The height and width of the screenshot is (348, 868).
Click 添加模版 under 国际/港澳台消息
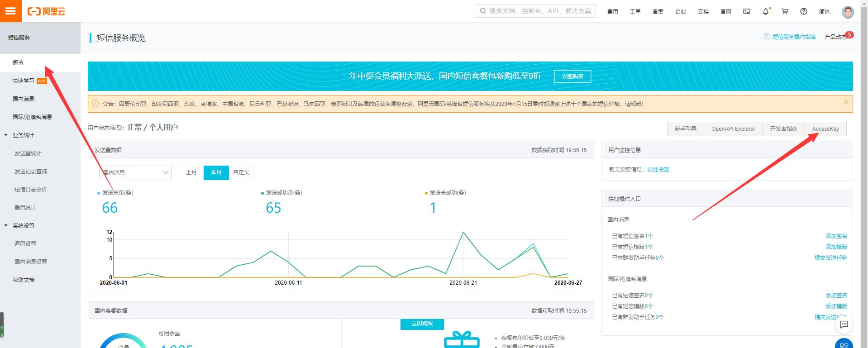click(x=836, y=306)
